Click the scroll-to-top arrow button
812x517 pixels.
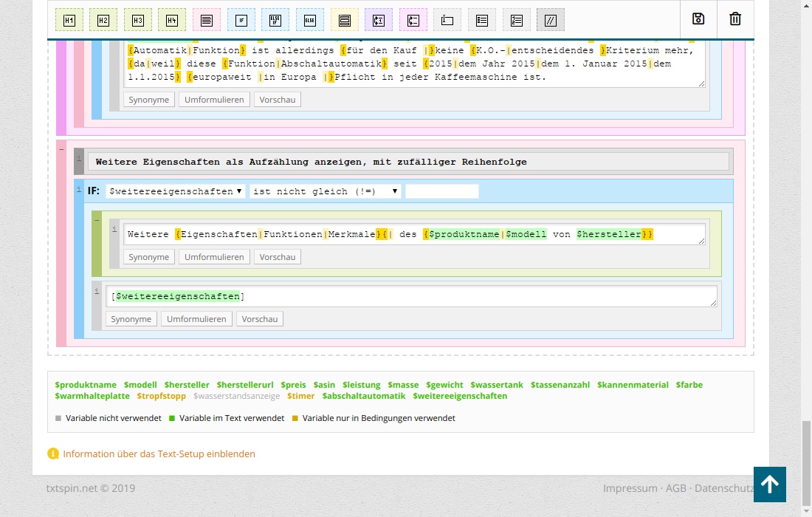pyautogui.click(x=769, y=485)
